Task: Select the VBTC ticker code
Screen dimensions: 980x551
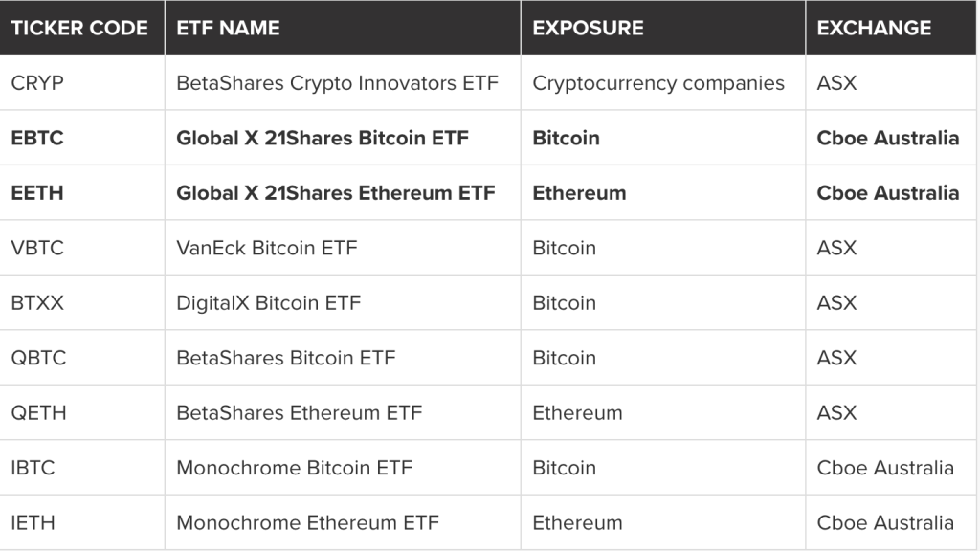Action: pyautogui.click(x=37, y=248)
